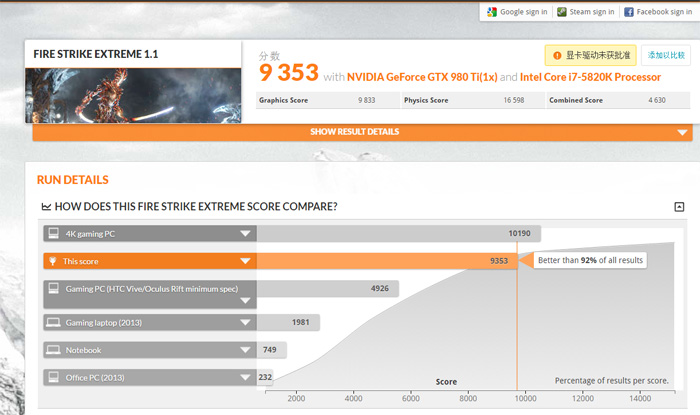Viewport: 700px width, 415px height.
Task: Click the 9 353 overall score
Action: tap(289, 72)
